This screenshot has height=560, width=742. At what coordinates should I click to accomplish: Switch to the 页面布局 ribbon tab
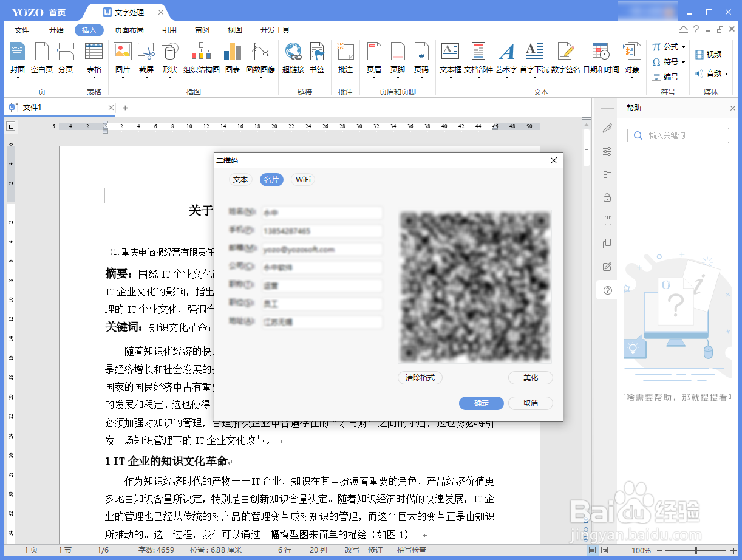(129, 30)
